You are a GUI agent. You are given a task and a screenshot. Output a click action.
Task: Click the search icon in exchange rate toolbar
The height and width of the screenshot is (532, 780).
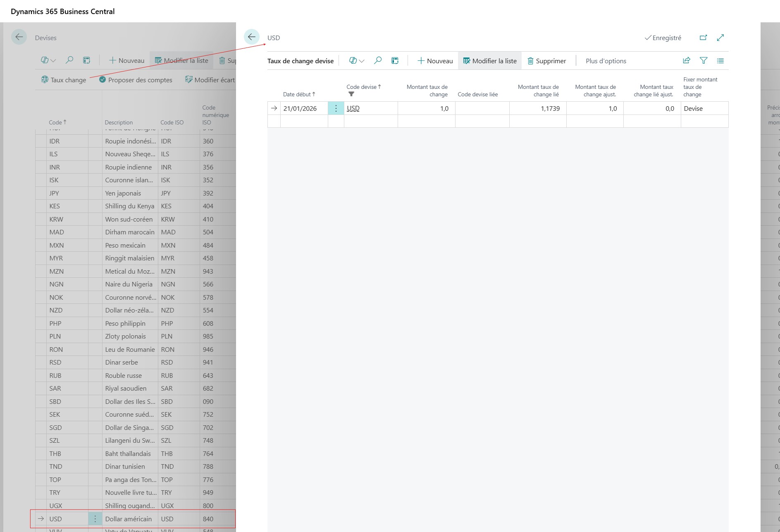[x=377, y=61]
